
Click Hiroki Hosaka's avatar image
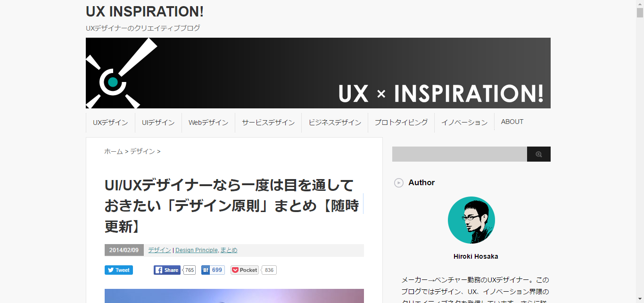click(471, 220)
